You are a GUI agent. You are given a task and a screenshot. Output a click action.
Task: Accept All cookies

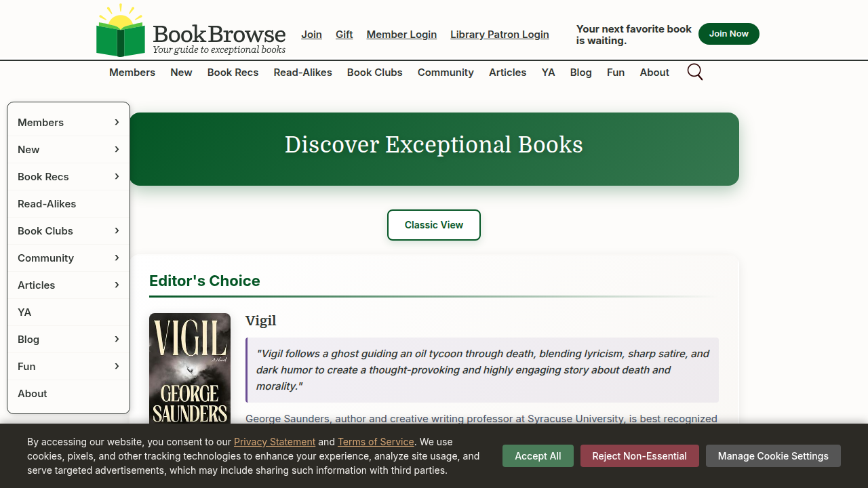click(x=538, y=456)
